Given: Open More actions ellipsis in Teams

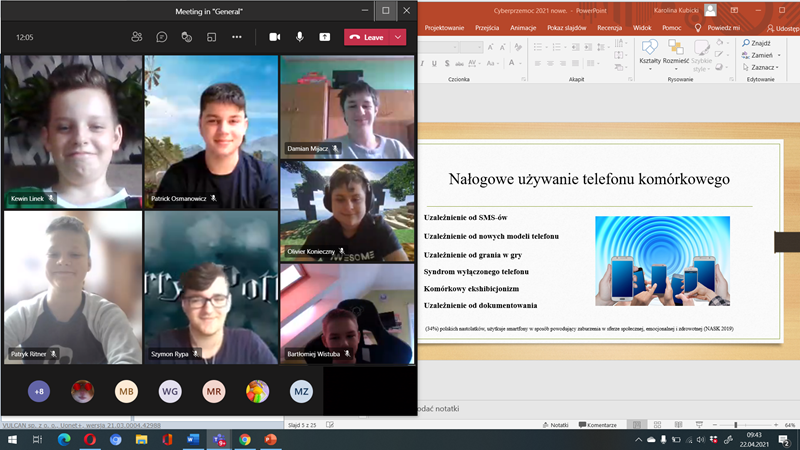Looking at the screenshot, I should point(237,37).
